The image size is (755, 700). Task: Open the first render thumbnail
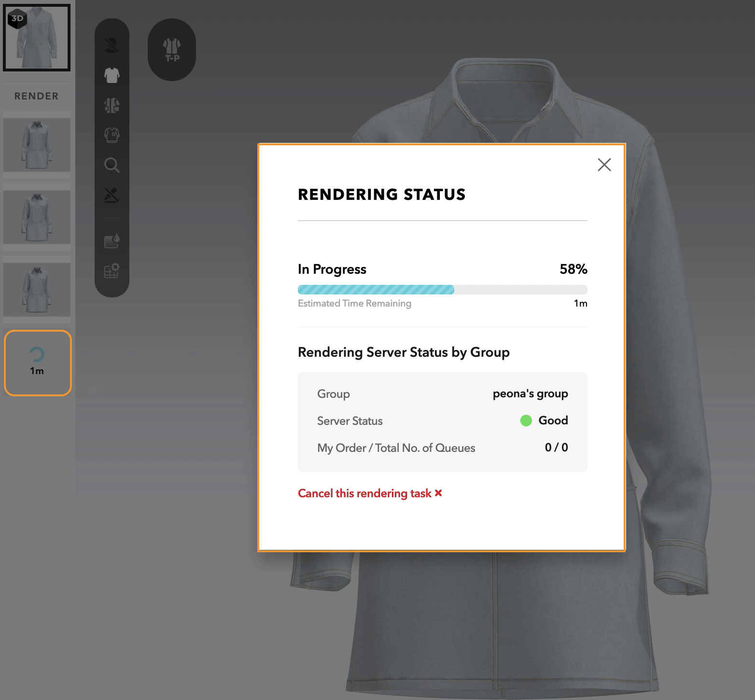37,145
